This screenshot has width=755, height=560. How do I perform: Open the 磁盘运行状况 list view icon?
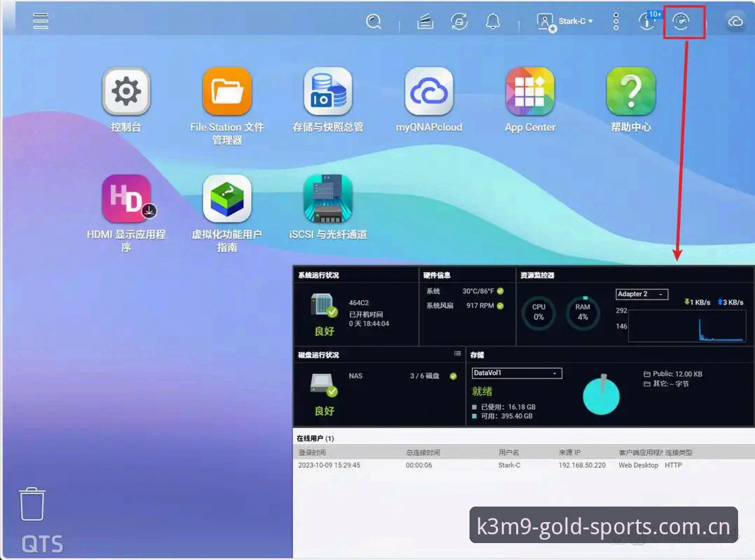[x=457, y=354]
